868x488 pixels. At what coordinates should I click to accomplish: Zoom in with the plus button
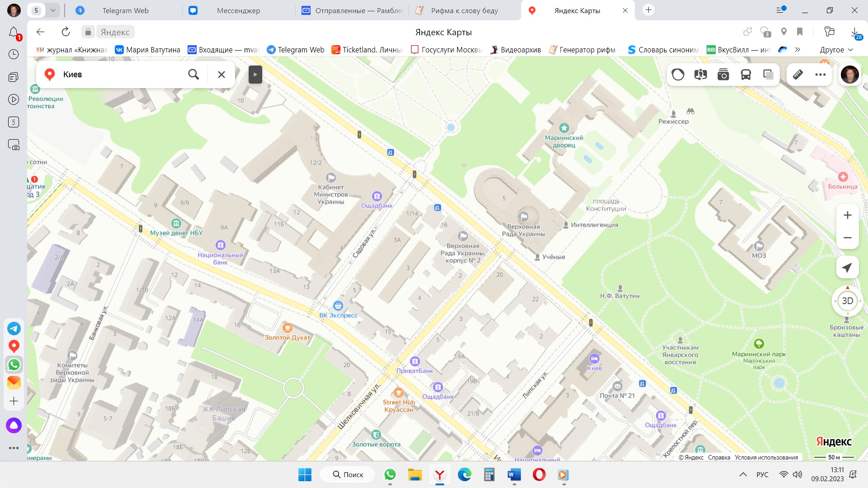pos(848,215)
